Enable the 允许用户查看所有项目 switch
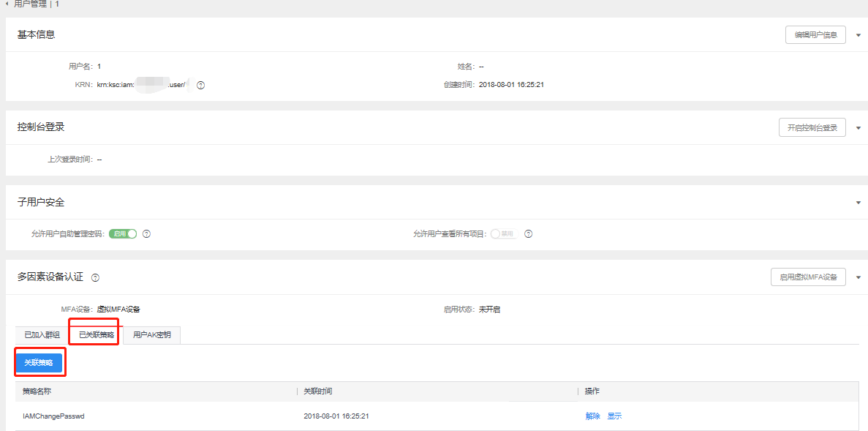This screenshot has width=868, height=431. 503,234
